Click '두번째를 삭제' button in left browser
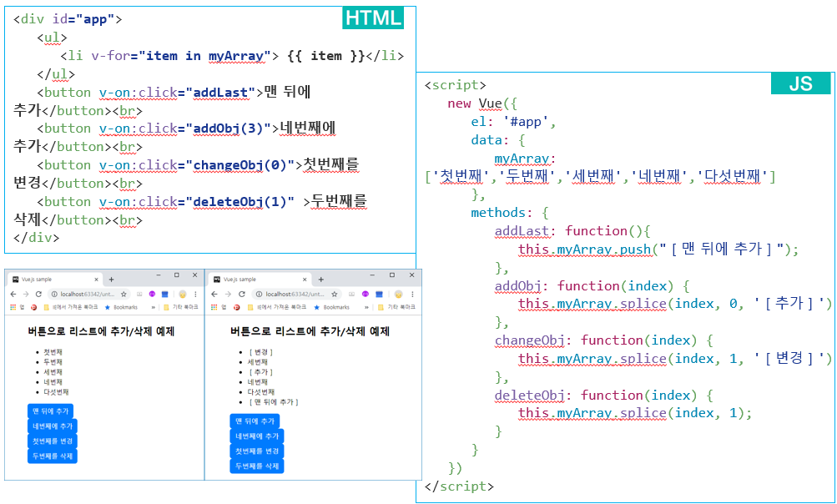837x504 pixels. coord(53,456)
